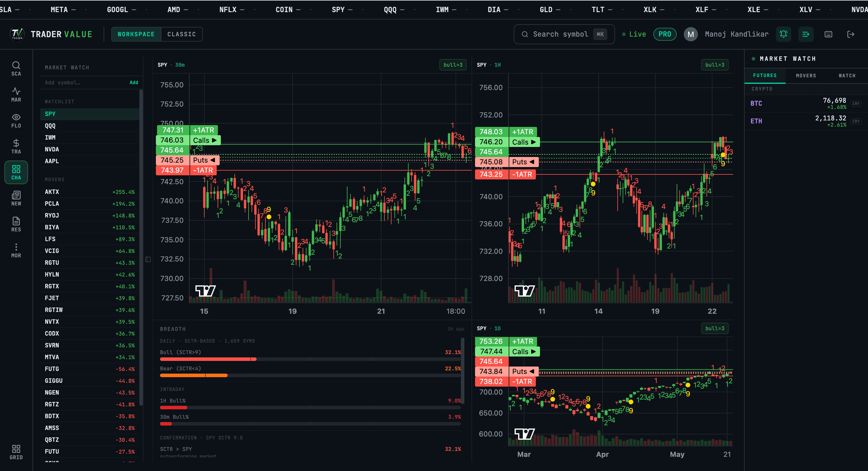Select the CHA charts sidebar icon

16,172
